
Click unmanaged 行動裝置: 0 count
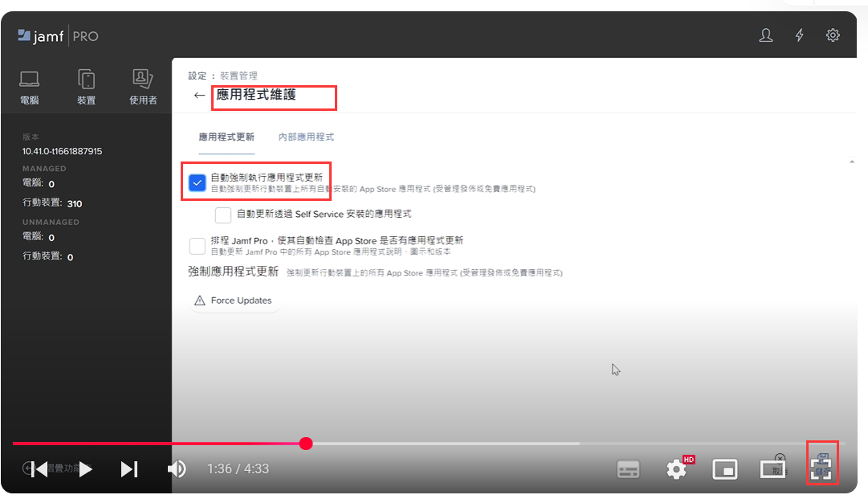click(47, 256)
